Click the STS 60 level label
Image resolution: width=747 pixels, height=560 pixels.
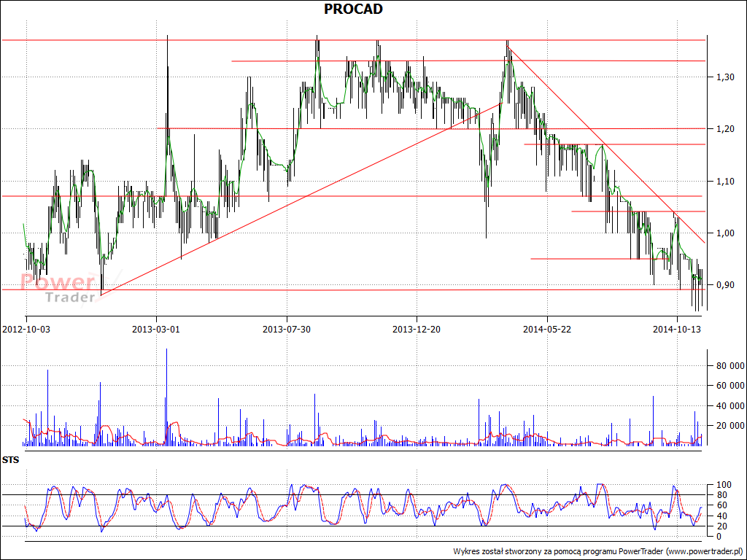tap(721, 505)
